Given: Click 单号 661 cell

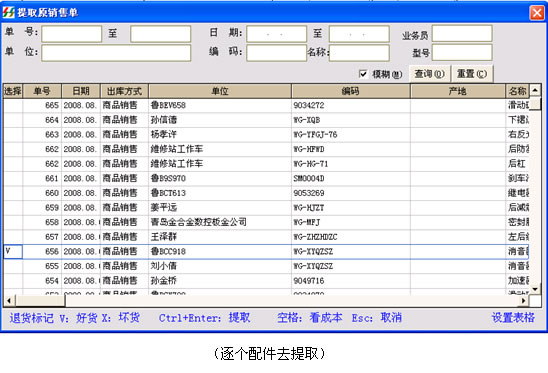Looking at the screenshot, I should (42, 178).
